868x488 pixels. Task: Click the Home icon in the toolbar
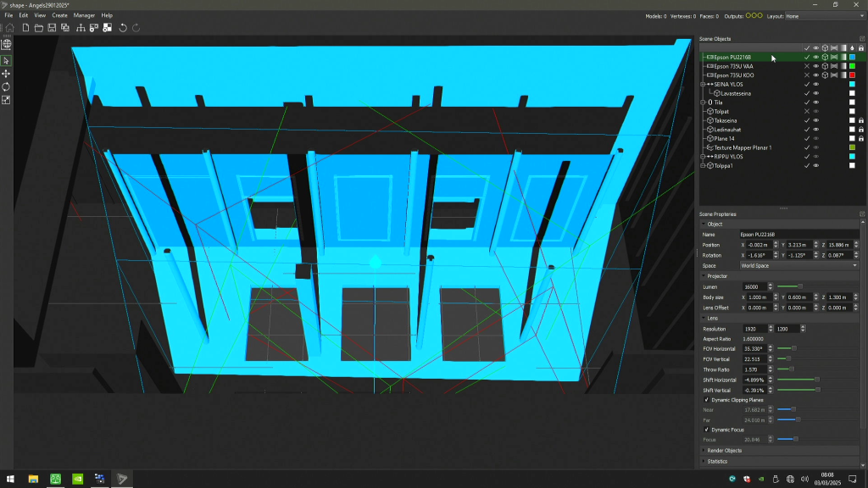click(x=9, y=28)
